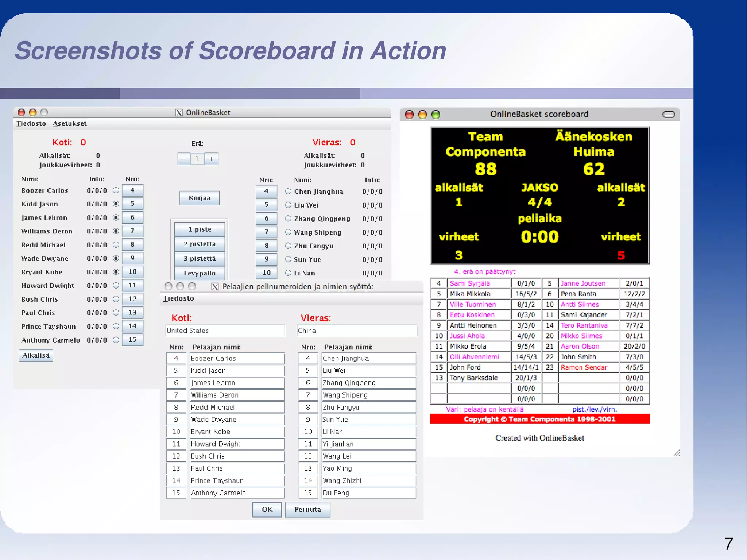Click the Aikalisä timeout button

point(36,355)
